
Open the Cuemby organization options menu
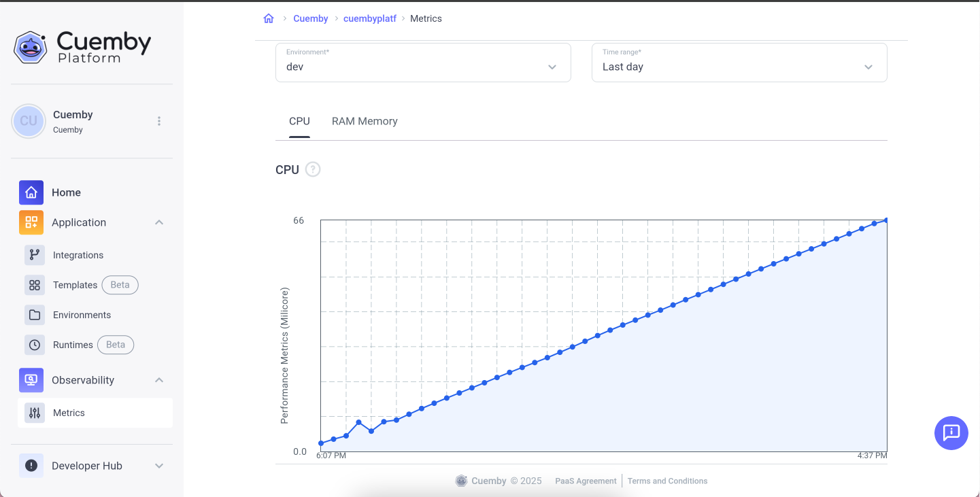(x=158, y=120)
